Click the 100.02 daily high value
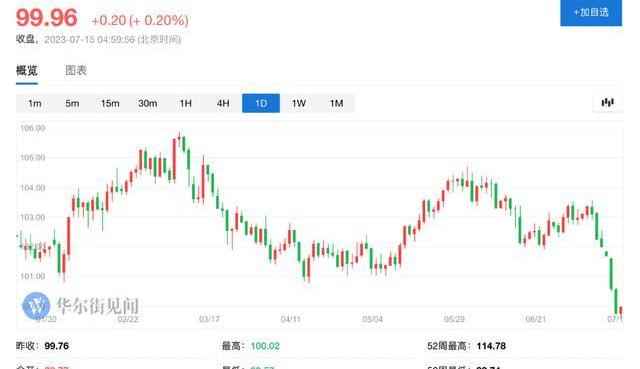The height and width of the screenshot is (369, 640). point(265,346)
